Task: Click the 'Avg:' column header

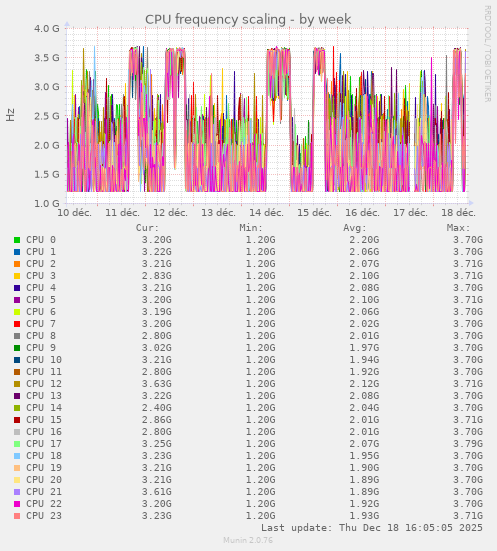Action: (x=355, y=228)
